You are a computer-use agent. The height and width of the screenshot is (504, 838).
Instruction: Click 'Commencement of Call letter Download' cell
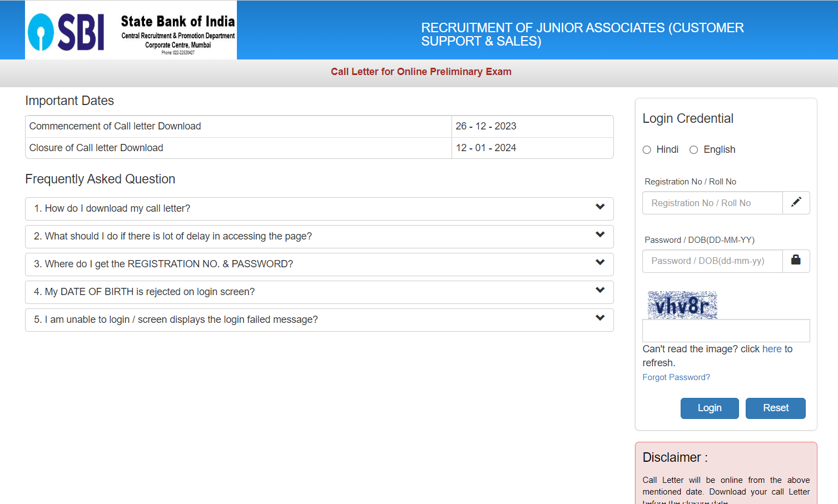[x=239, y=127]
